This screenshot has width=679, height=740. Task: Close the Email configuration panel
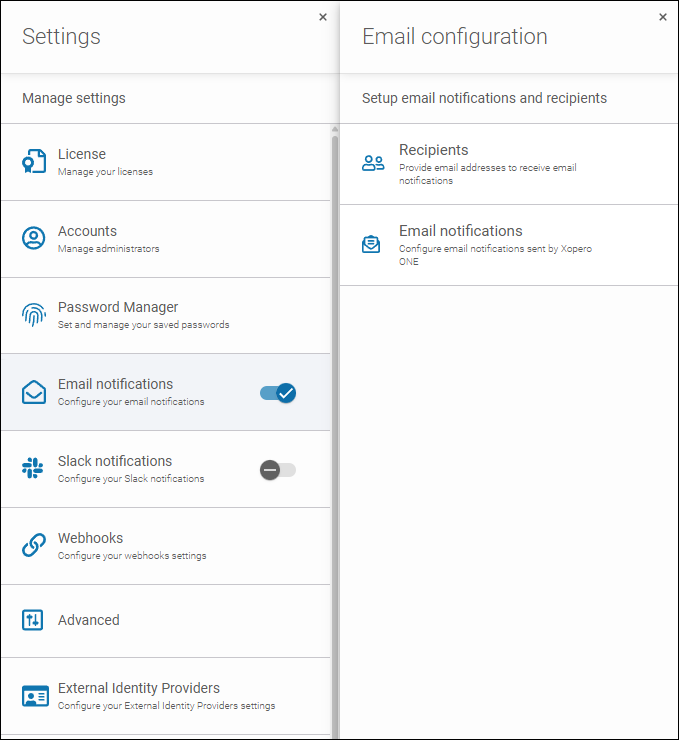pyautogui.click(x=663, y=17)
